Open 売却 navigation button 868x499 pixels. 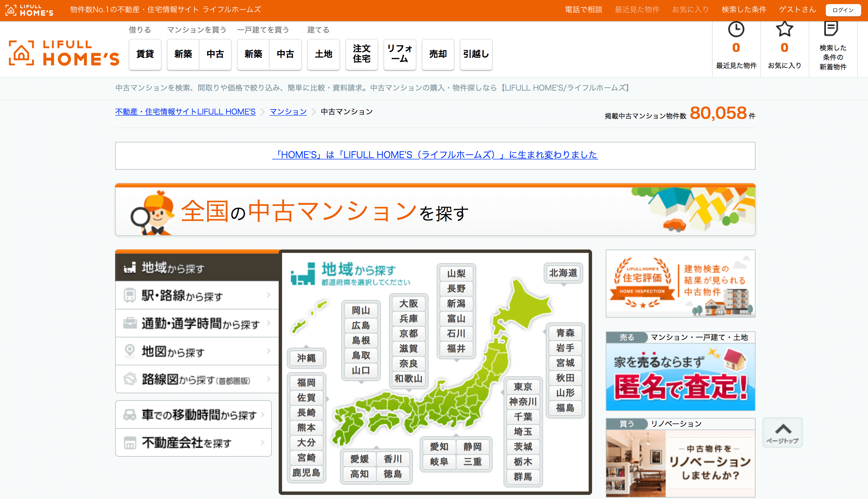[438, 54]
